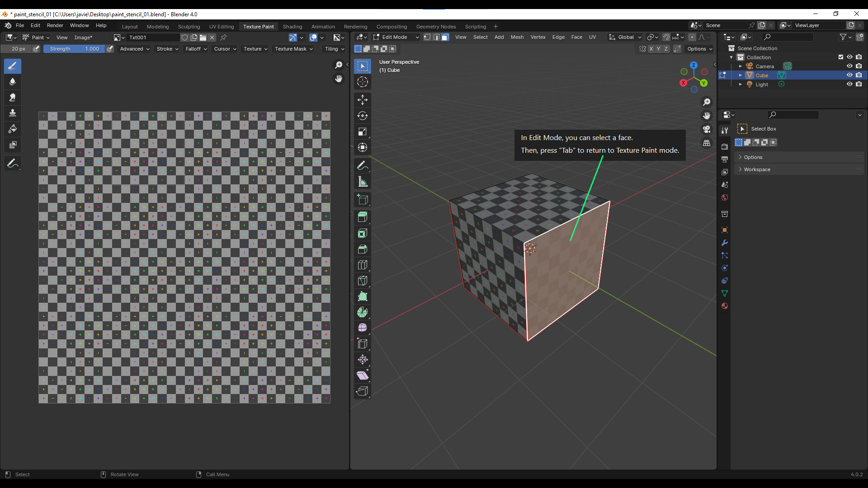Select the Draw brush tool
The height and width of the screenshot is (488, 868).
[13, 66]
